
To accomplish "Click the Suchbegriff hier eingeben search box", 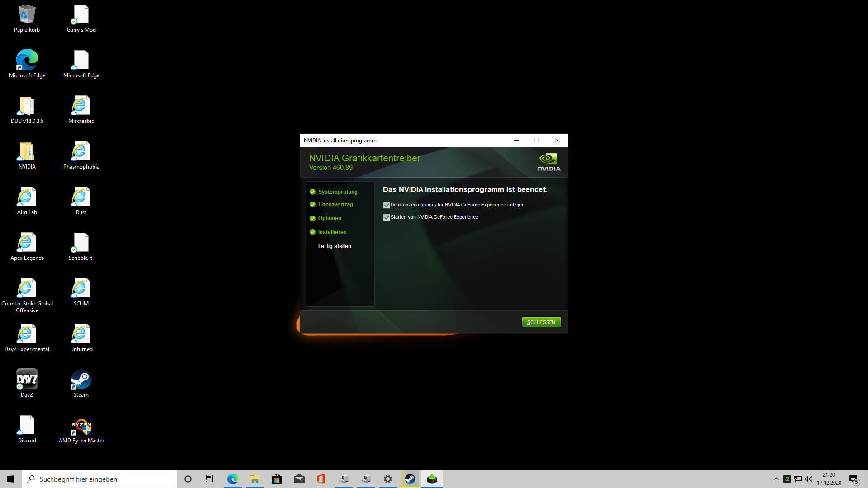I will point(99,479).
